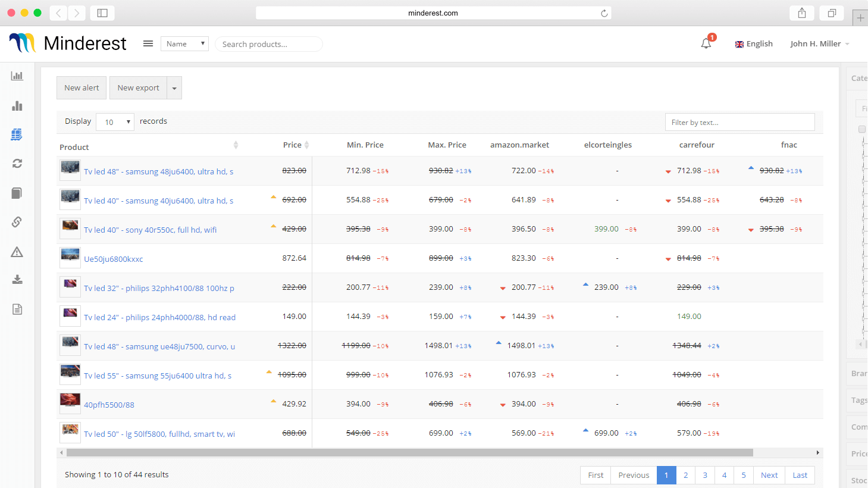Viewport: 868px width, 488px height.
Task: Open a new browser tab
Action: [860, 18]
